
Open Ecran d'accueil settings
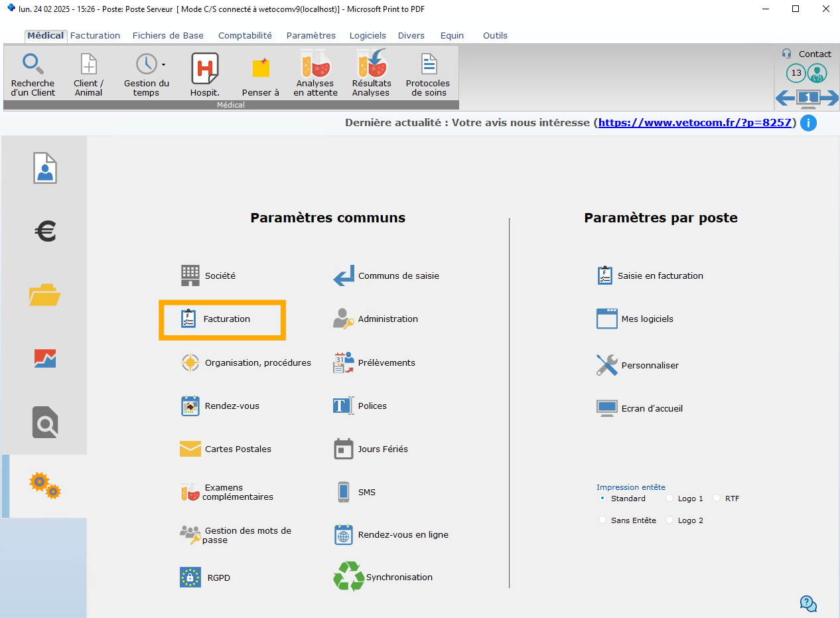click(x=640, y=408)
